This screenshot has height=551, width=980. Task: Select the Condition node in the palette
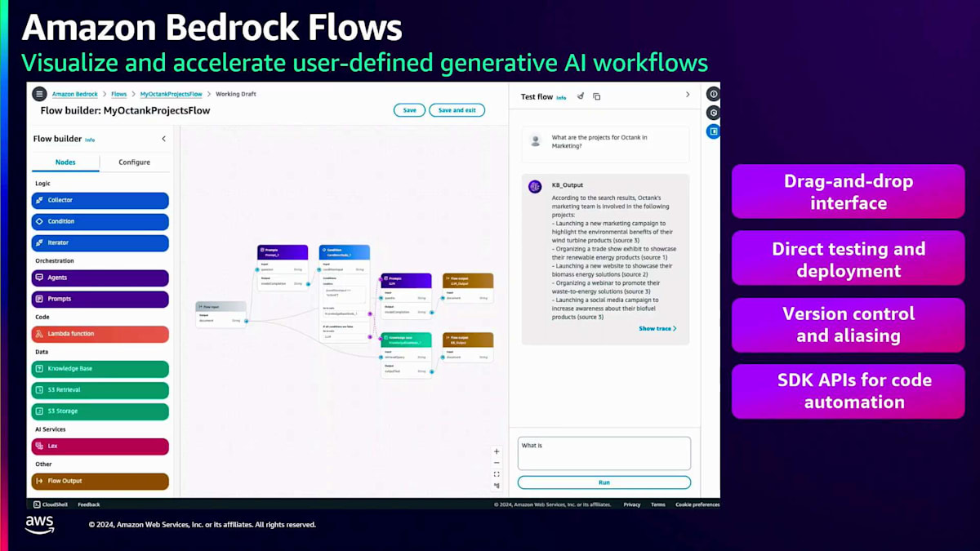pos(100,222)
